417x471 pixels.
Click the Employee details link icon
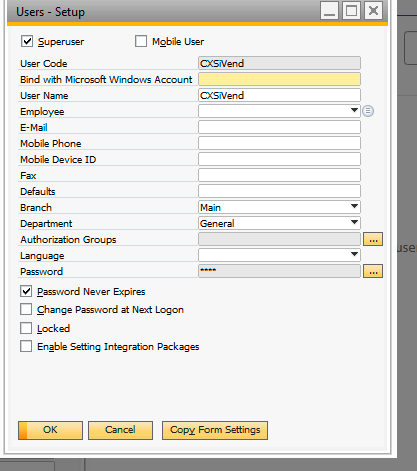[x=368, y=111]
